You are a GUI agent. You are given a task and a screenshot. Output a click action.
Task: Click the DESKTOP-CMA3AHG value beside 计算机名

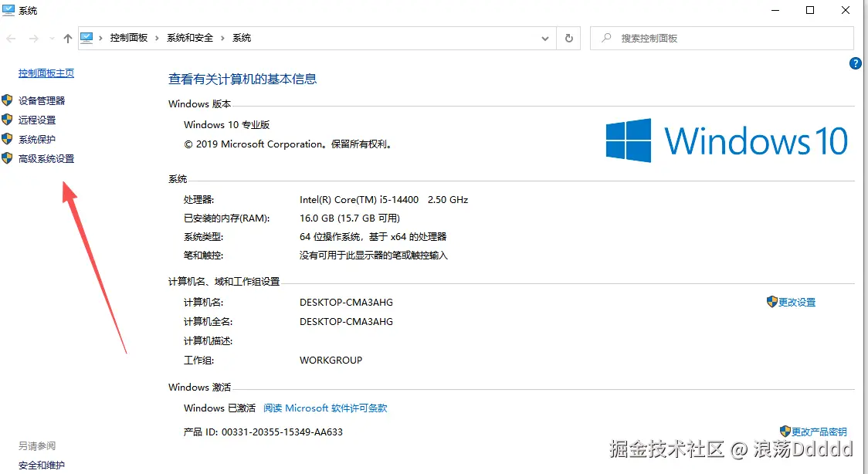coord(346,303)
